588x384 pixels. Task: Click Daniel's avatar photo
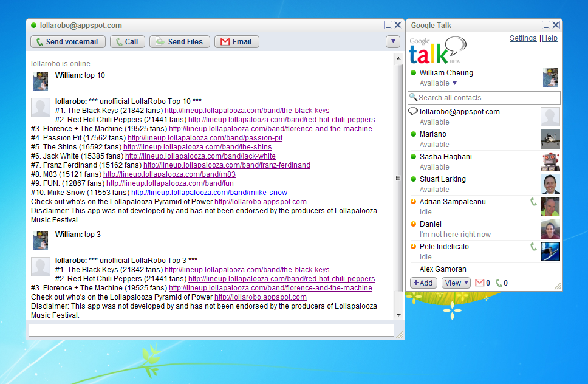[x=550, y=229]
